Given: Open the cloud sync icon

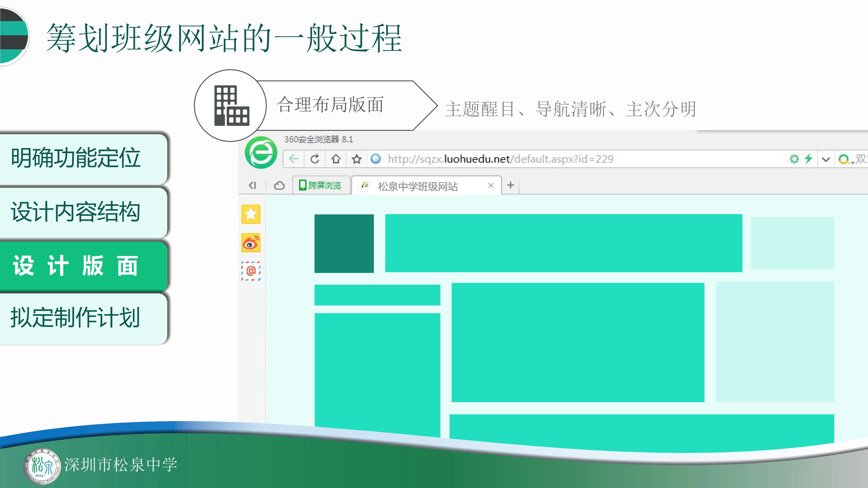Looking at the screenshot, I should [279, 185].
